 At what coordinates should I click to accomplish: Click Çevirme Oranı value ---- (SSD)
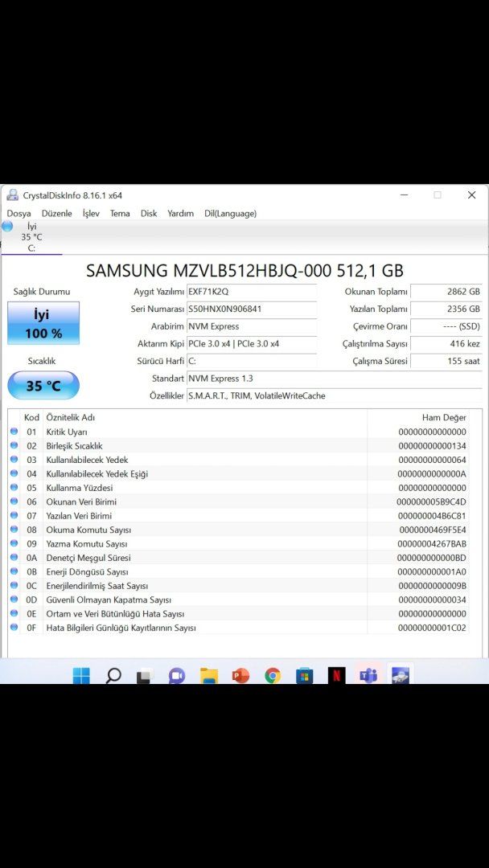tap(446, 326)
